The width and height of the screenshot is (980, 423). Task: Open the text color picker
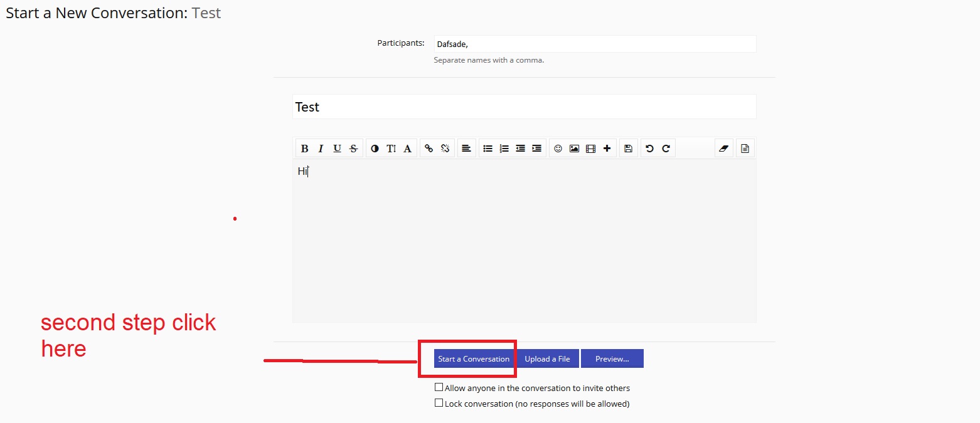[375, 149]
